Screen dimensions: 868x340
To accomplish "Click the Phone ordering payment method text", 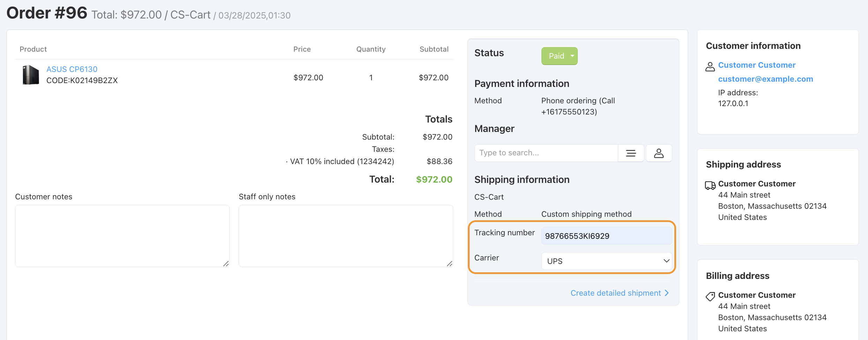I will tap(578, 106).
